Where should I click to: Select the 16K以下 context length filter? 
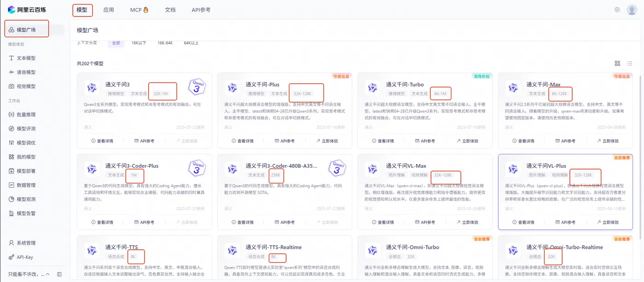click(138, 43)
